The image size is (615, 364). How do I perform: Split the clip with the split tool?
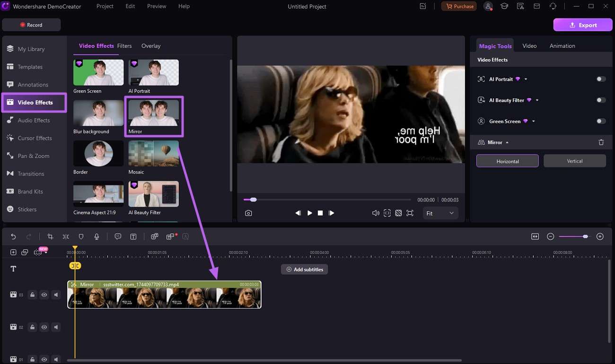point(66,236)
